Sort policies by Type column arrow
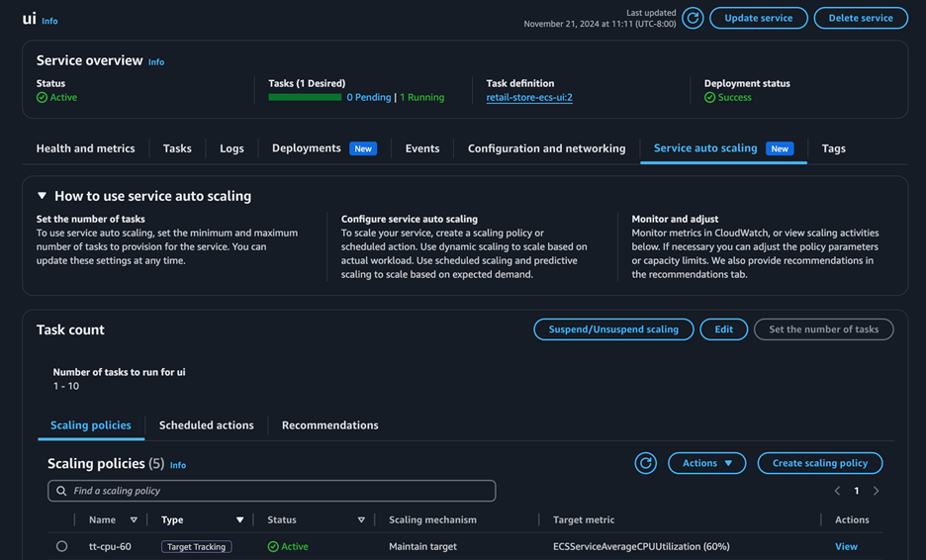The image size is (926, 560). (239, 519)
